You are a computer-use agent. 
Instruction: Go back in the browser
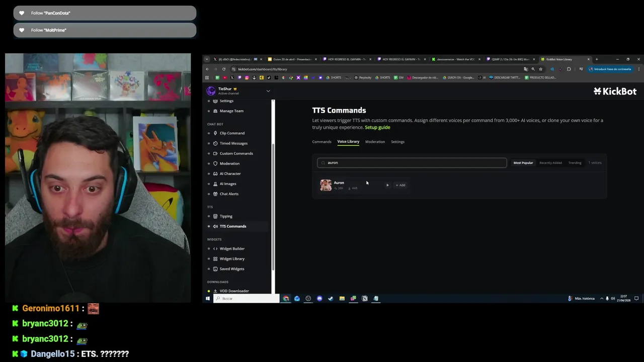207,69
